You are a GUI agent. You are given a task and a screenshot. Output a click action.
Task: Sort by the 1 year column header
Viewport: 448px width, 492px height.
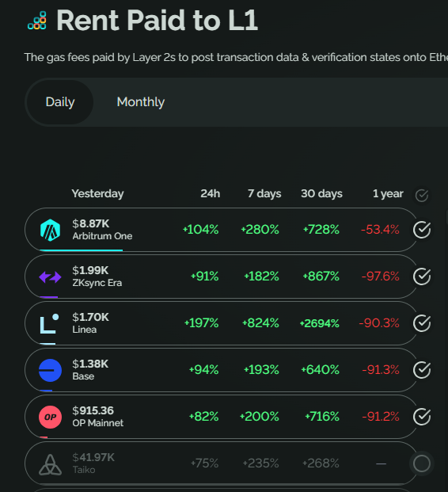click(x=388, y=193)
